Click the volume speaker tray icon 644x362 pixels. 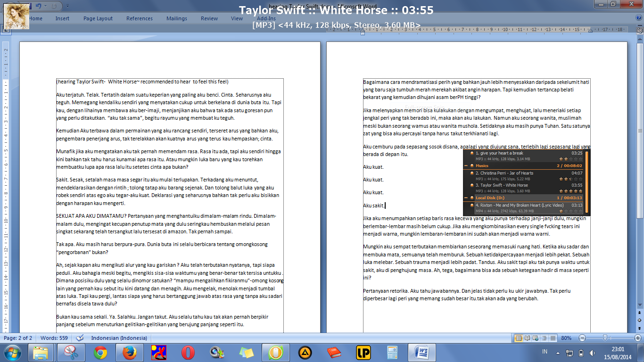pyautogui.click(x=593, y=353)
